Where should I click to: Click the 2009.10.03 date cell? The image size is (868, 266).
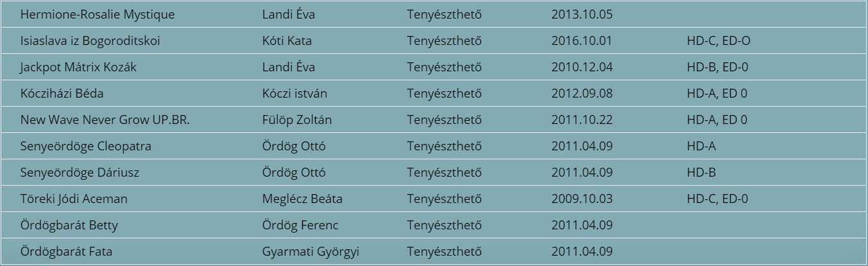[582, 199]
